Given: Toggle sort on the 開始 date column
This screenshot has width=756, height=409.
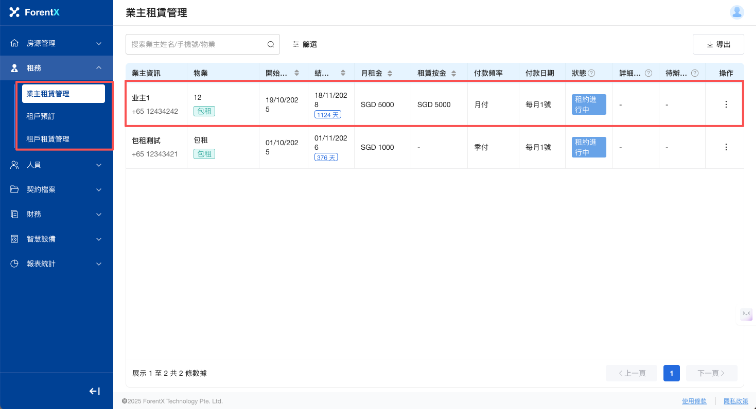Looking at the screenshot, I should pos(296,73).
